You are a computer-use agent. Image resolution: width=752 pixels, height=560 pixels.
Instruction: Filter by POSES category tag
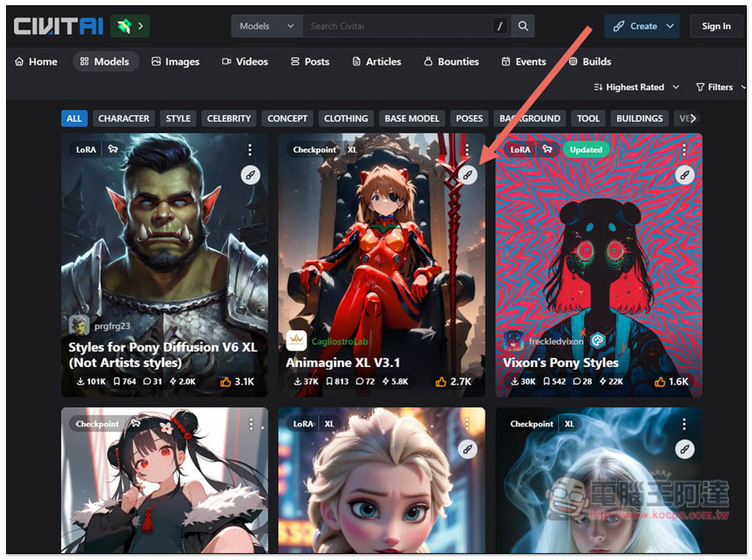[469, 119]
